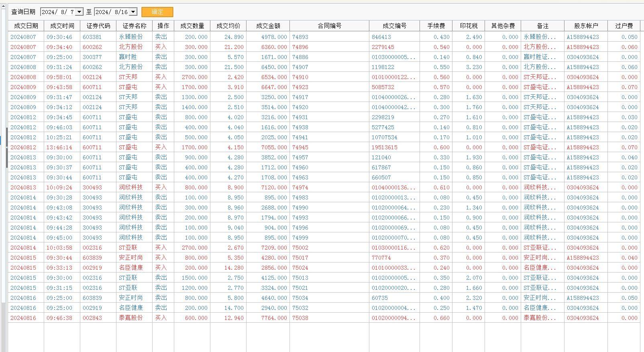The width and height of the screenshot is (644, 352).
Task: Click the left edge panel splitter handle
Action: [7, 148]
